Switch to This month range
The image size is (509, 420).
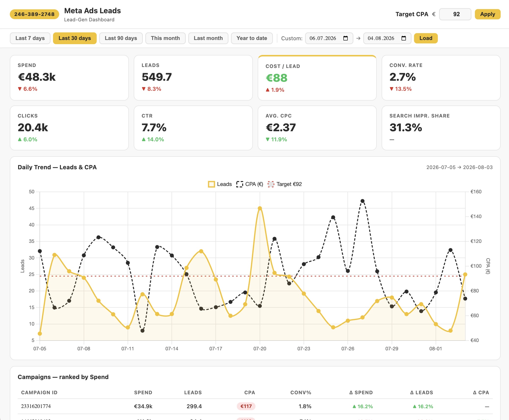[165, 38]
